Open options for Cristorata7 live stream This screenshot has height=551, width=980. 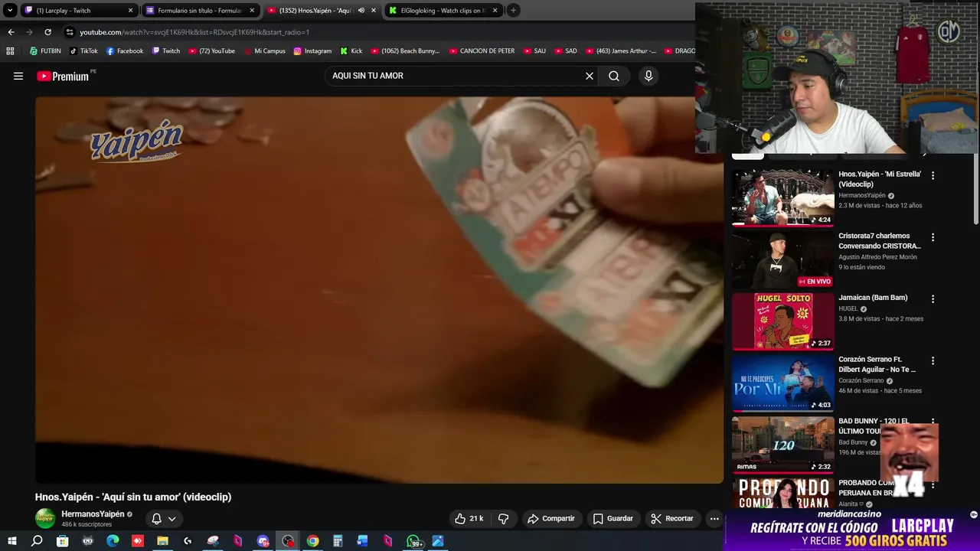point(933,237)
